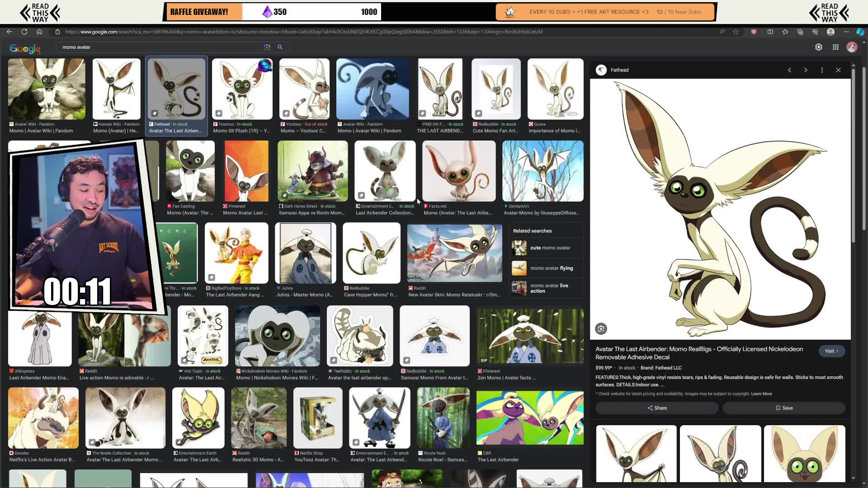The image size is (868, 488).
Task: Select the large Momo preview image
Action: [720, 209]
